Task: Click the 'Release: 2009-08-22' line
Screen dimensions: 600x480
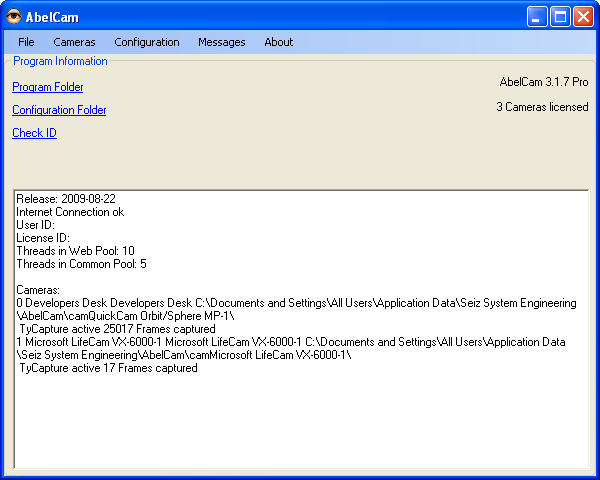Action: point(66,199)
